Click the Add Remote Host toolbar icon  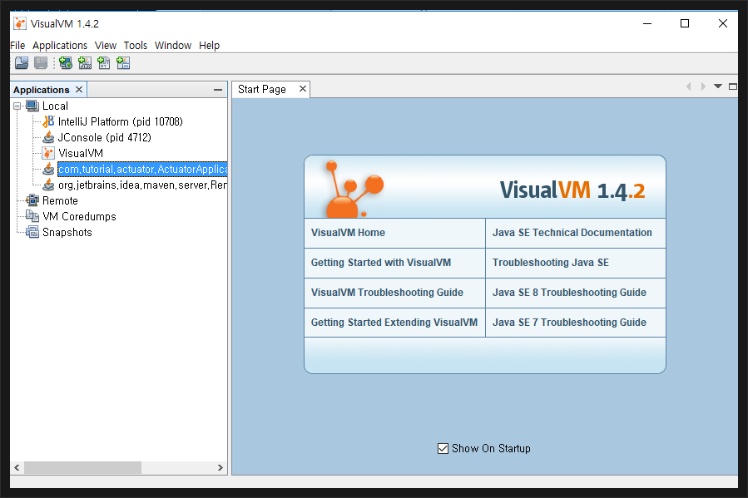66,63
